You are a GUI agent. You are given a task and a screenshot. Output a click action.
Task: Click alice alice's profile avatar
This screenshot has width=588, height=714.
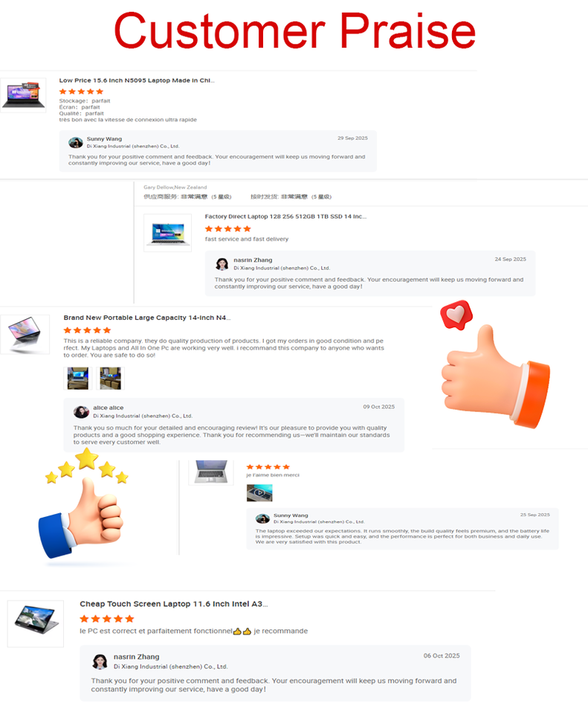(x=81, y=411)
